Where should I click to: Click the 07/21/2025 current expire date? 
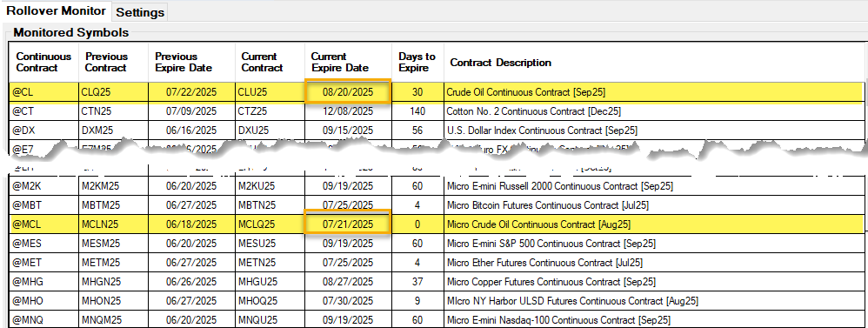pyautogui.click(x=348, y=224)
